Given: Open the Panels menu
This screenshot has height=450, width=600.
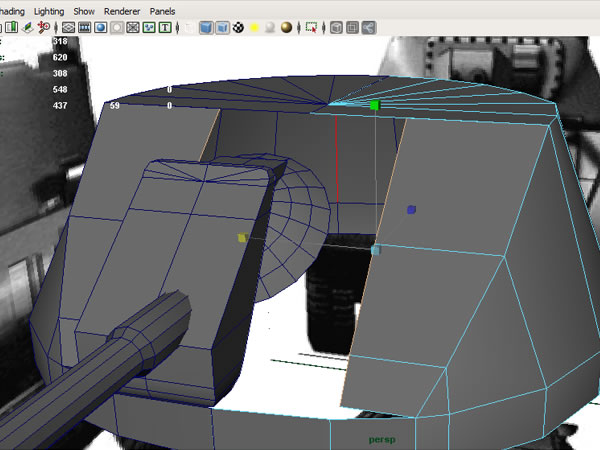Looking at the screenshot, I should click(162, 9).
